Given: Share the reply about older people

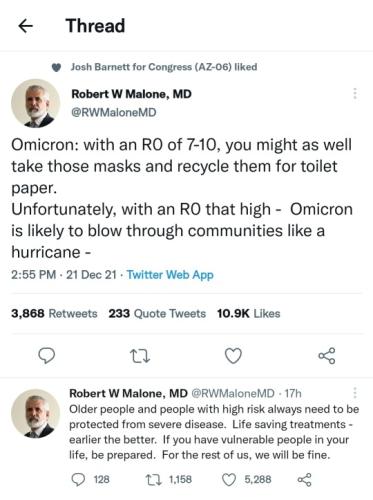Looking at the screenshot, I should 304,480.
